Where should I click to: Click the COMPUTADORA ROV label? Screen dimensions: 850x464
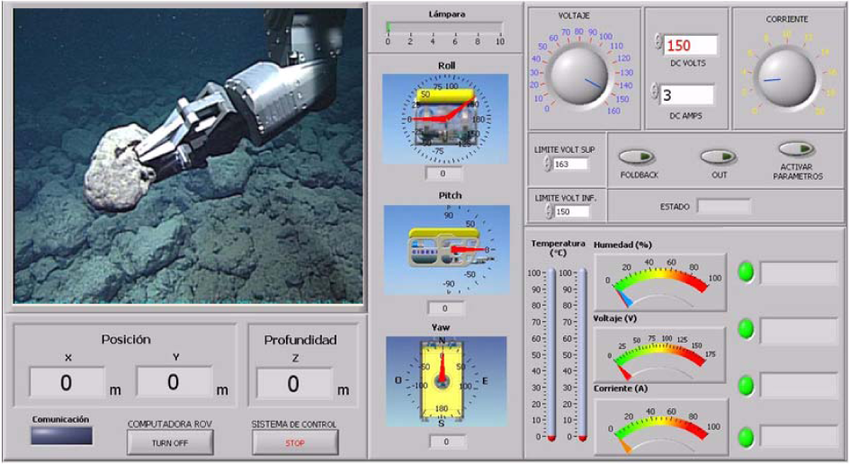[170, 424]
